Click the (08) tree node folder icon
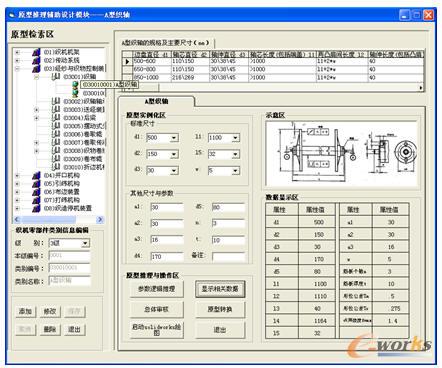Screen dimensions: 442x368 tap(37, 208)
